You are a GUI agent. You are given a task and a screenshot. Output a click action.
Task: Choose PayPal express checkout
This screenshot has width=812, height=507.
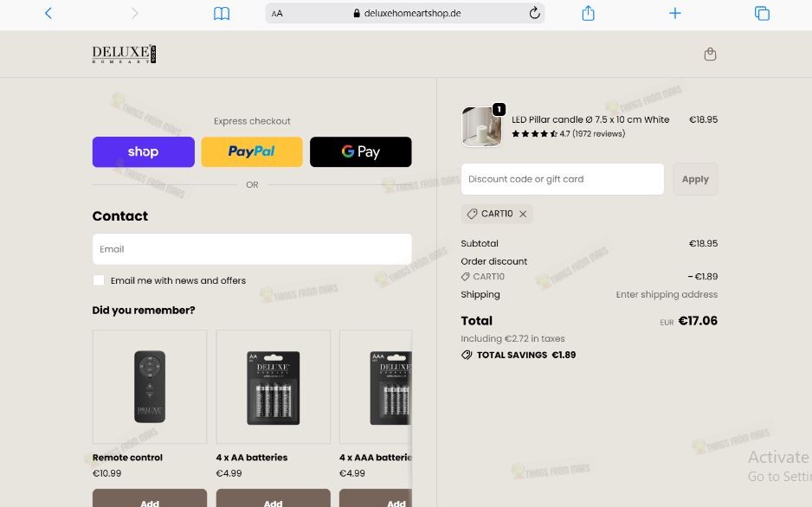tap(252, 151)
